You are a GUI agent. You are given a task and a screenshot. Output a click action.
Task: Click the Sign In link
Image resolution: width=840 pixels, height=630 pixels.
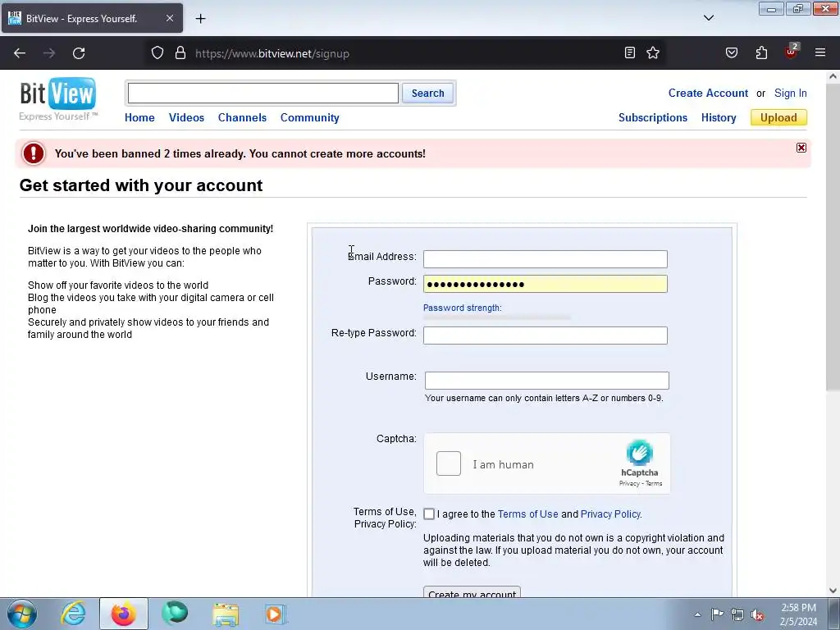(790, 93)
